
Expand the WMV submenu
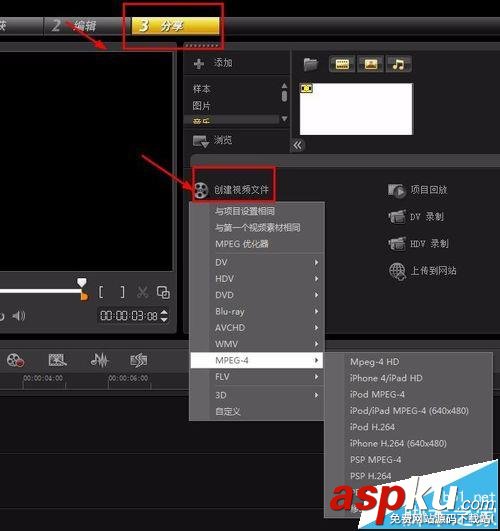[x=256, y=344]
